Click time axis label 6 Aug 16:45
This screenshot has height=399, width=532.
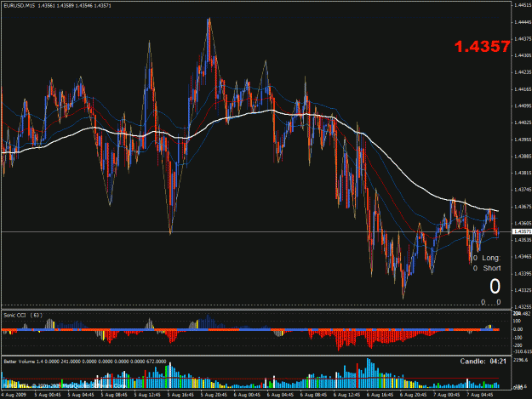pyautogui.click(x=380, y=395)
